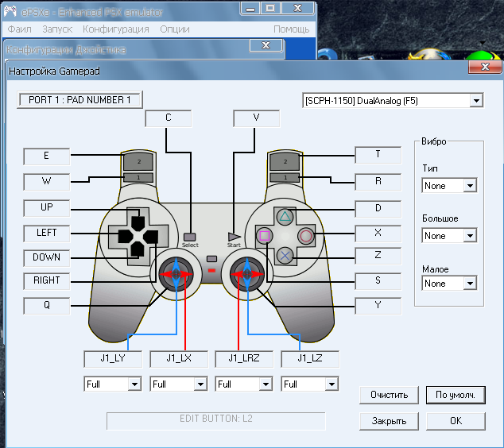Click the cross button on the gamepad image
The height and width of the screenshot is (448, 504).
pos(285,256)
